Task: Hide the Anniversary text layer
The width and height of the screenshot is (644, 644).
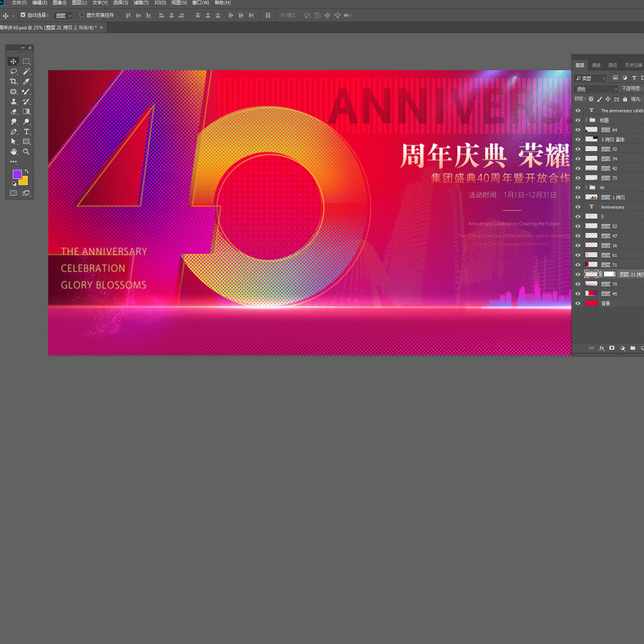Action: pos(578,207)
